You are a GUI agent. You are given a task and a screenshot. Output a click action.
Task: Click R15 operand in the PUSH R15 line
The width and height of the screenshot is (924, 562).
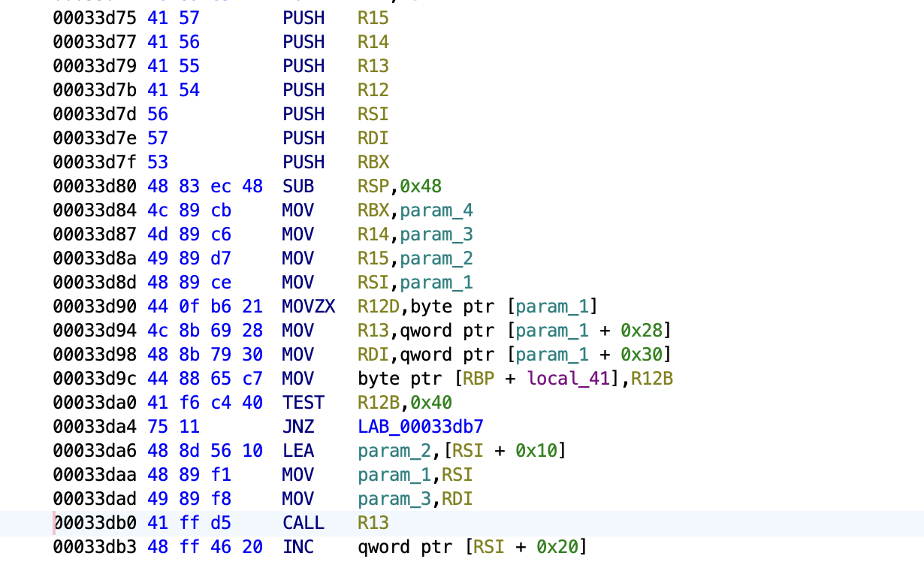point(373,18)
